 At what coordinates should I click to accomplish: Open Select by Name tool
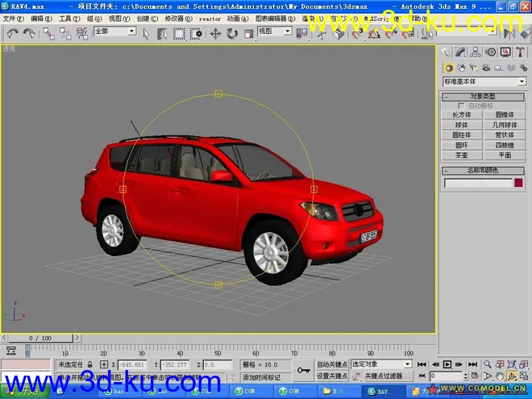point(162,34)
